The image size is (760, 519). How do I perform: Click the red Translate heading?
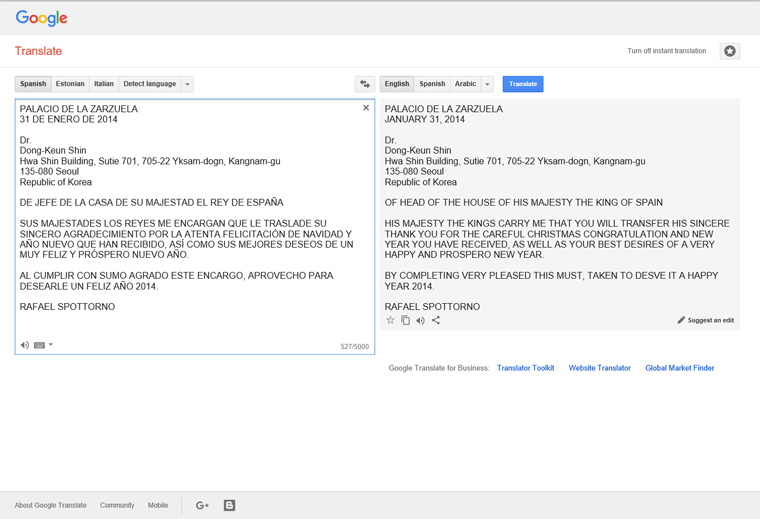point(38,51)
